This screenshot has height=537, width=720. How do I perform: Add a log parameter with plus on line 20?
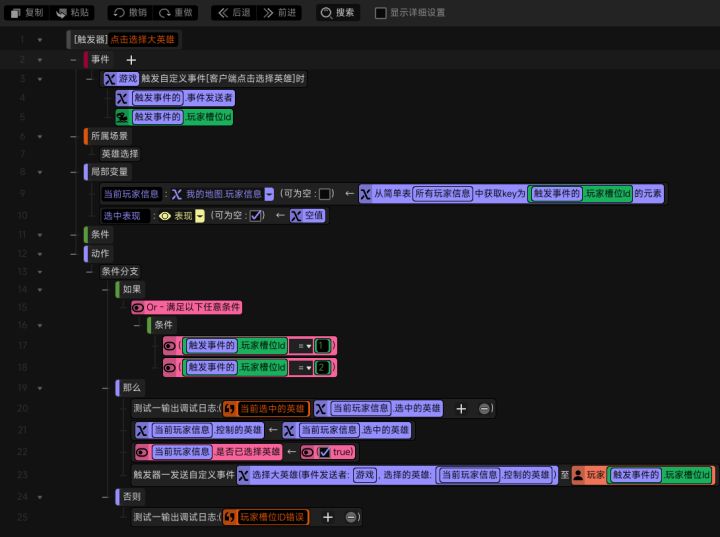pyautogui.click(x=461, y=409)
